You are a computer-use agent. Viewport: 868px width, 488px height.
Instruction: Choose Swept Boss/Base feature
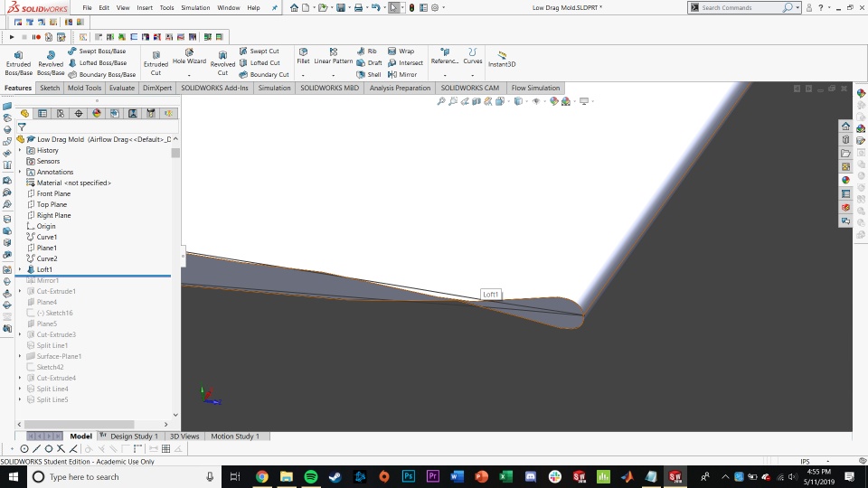(97, 51)
